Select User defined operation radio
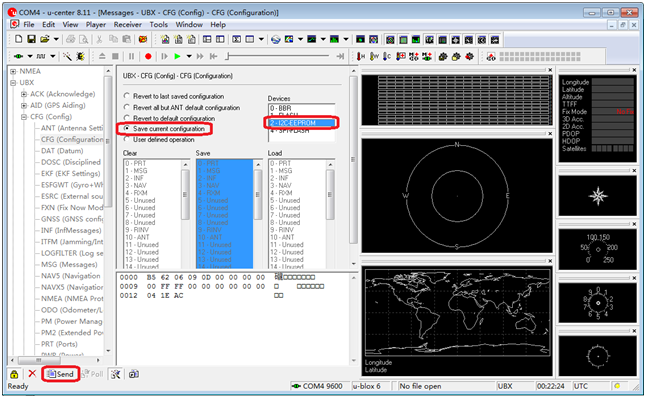 coord(159,140)
